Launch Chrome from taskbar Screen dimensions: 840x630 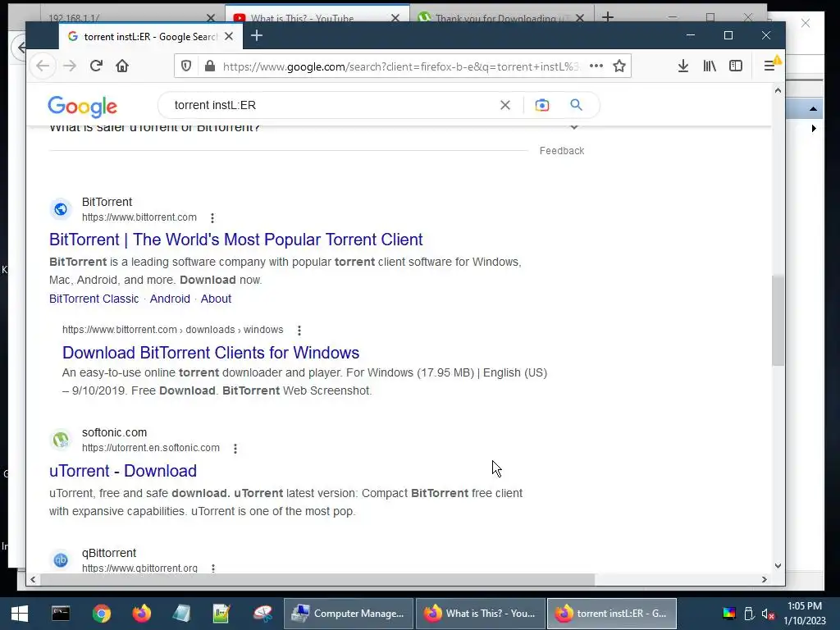(101, 614)
